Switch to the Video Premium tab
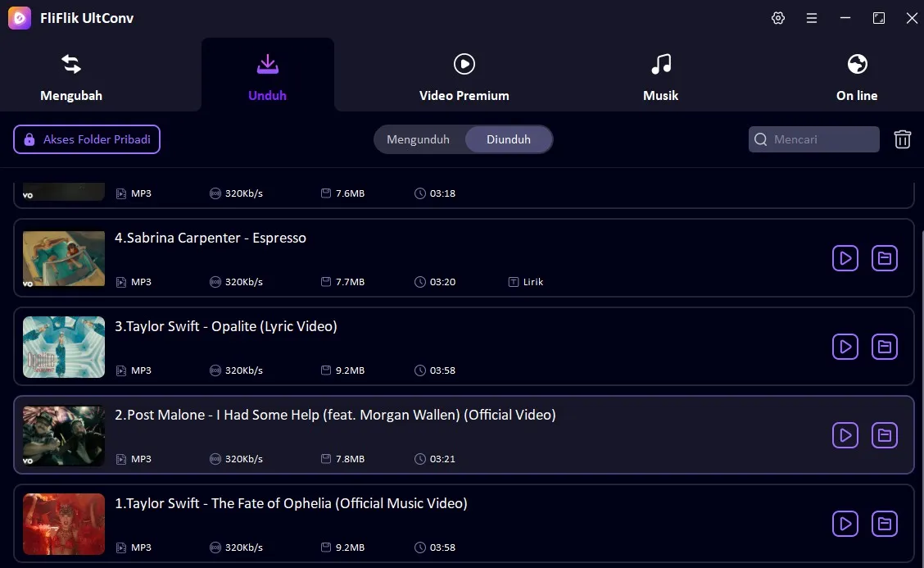 [x=464, y=74]
